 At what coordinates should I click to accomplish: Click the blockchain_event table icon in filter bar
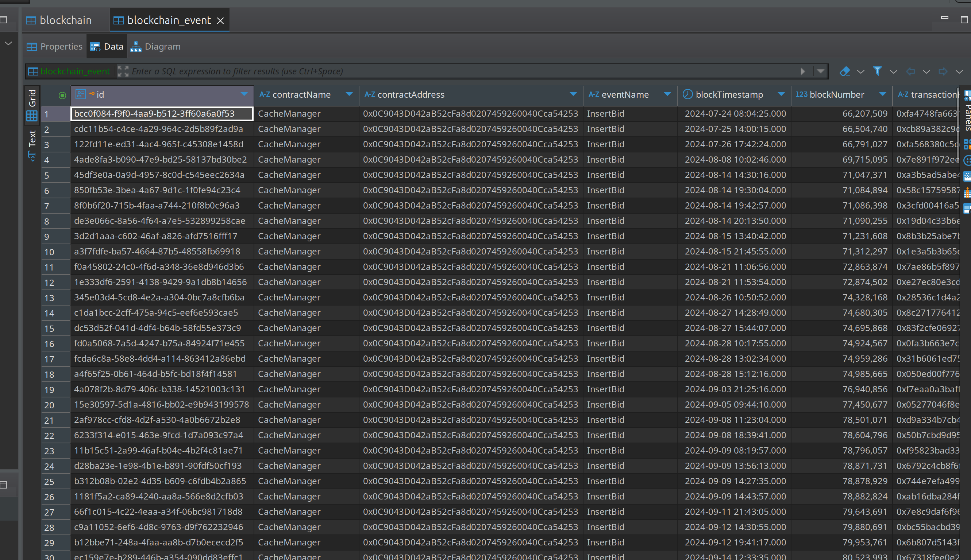point(33,71)
